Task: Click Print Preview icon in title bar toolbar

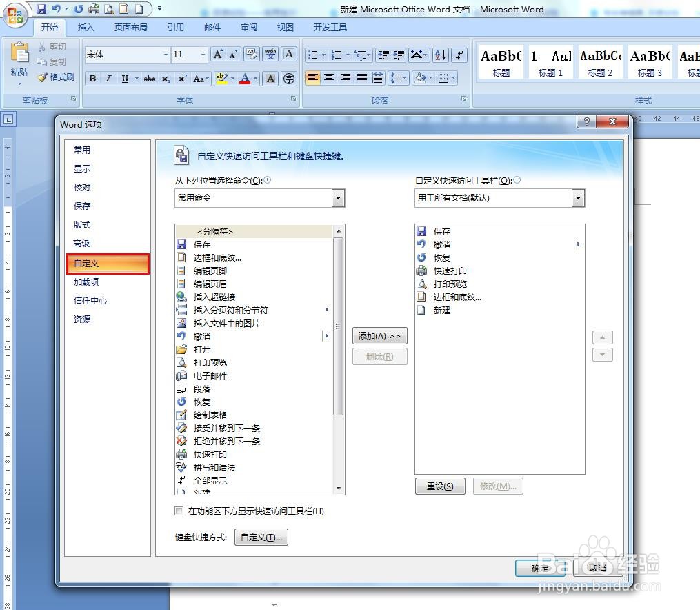Action: point(108,8)
